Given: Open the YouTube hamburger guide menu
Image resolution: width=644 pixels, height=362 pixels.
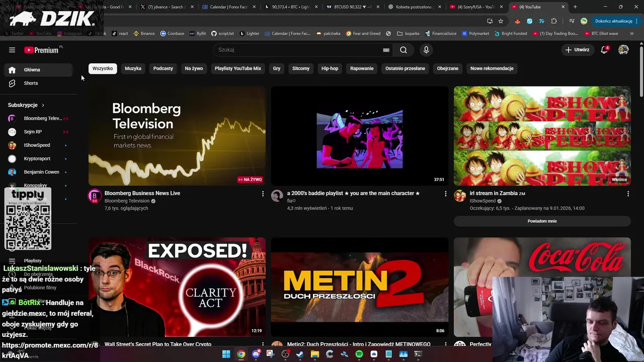Looking at the screenshot, I should (12, 50).
